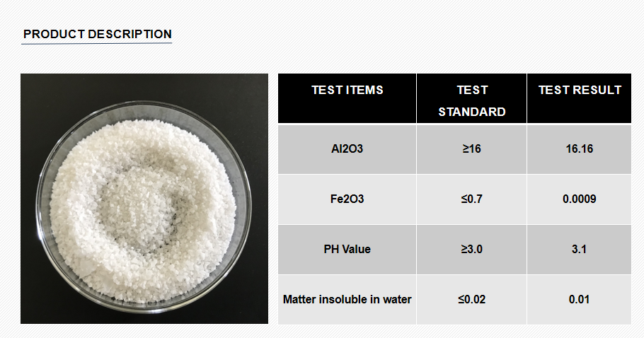Select the TEST ITEMS column header
The image size is (644, 338).
(x=347, y=90)
